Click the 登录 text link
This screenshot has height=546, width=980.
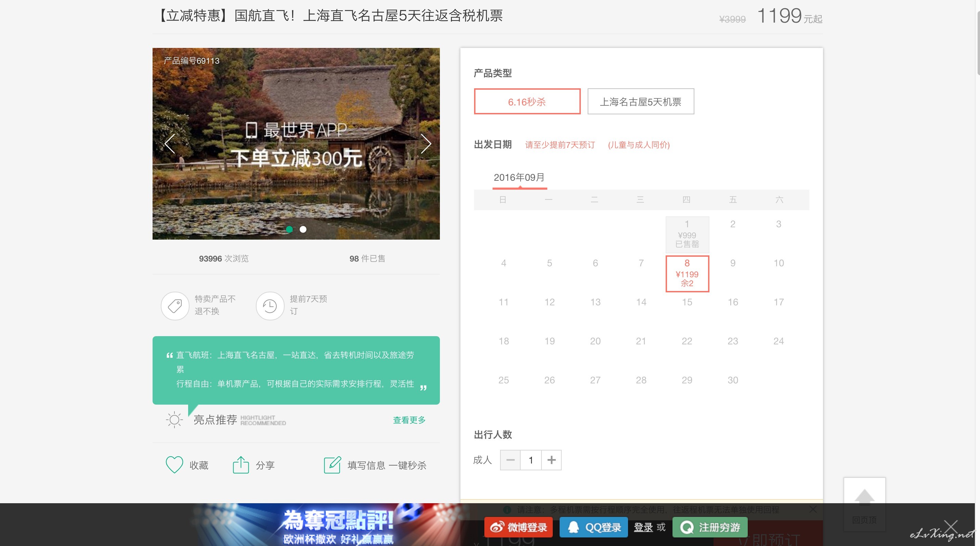643,527
